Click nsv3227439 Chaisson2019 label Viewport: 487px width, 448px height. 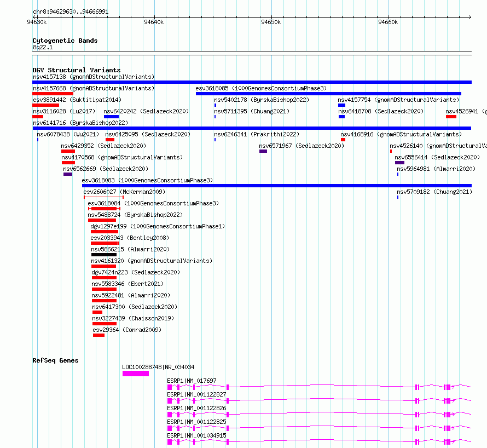(x=134, y=318)
